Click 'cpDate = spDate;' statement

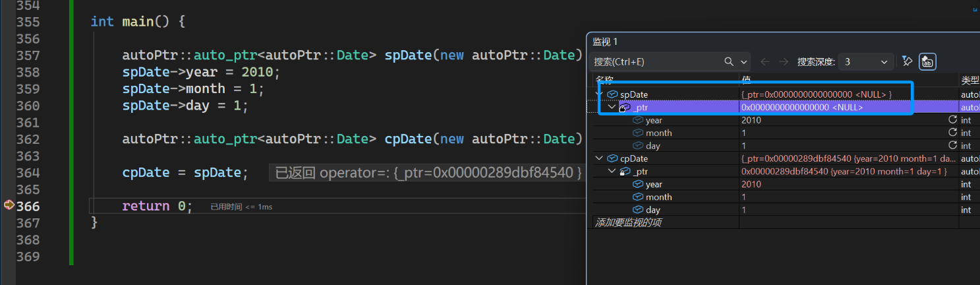[185, 173]
